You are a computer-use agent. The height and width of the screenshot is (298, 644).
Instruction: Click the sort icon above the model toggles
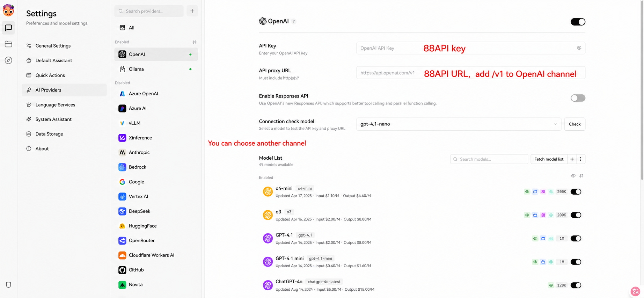pyautogui.click(x=581, y=176)
